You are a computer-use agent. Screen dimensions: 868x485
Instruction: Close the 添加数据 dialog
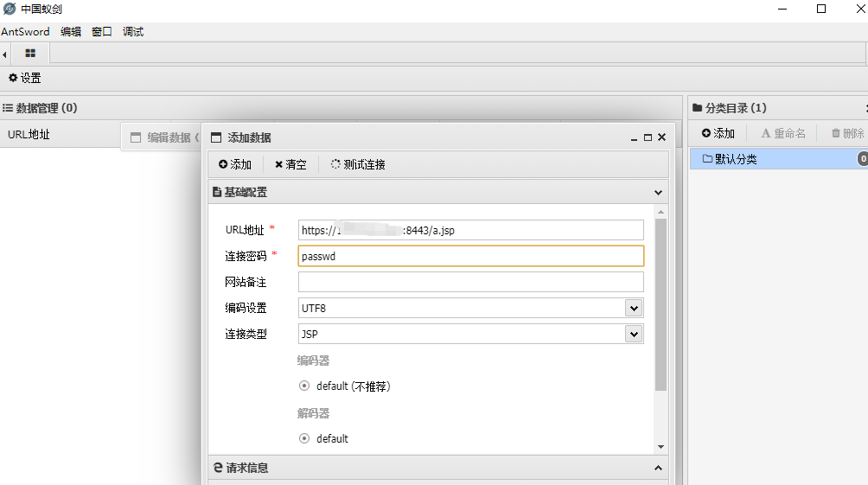[x=661, y=137]
